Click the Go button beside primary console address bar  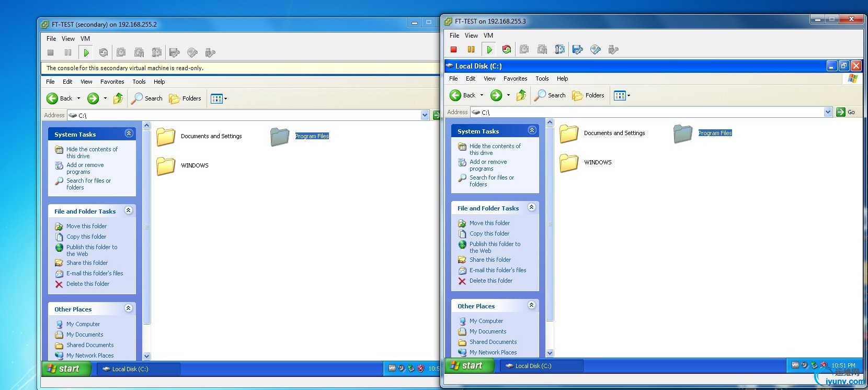(x=846, y=112)
